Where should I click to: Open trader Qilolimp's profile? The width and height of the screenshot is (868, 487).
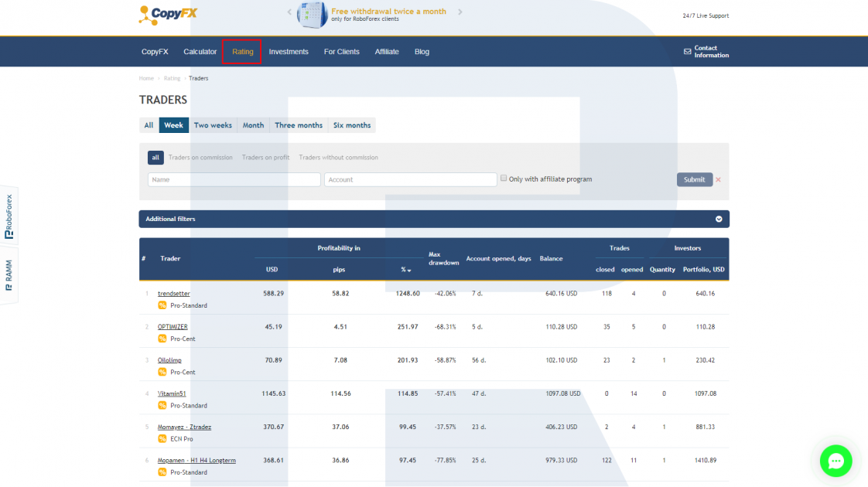[x=169, y=360]
